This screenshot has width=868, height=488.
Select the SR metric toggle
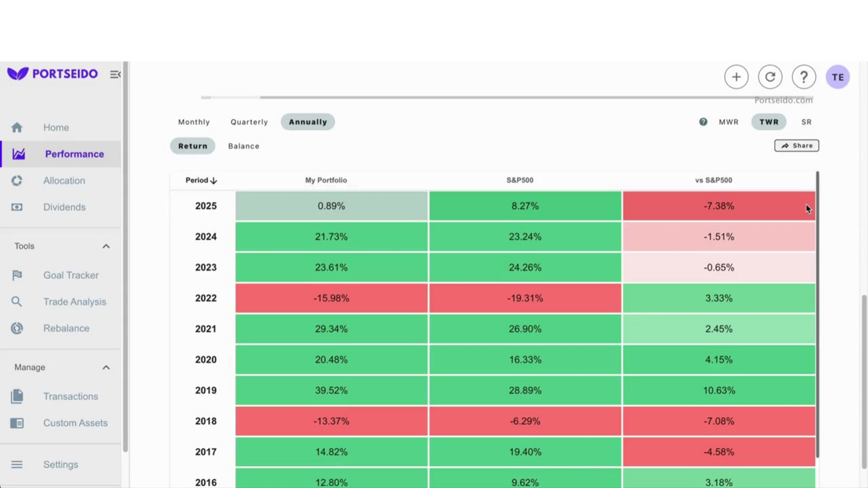click(x=806, y=121)
